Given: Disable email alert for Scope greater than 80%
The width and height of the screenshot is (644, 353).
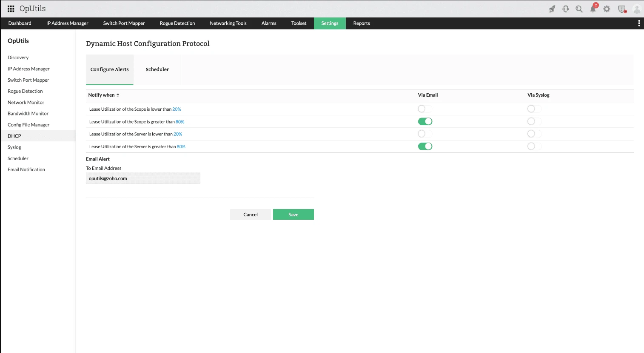Looking at the screenshot, I should [x=425, y=121].
